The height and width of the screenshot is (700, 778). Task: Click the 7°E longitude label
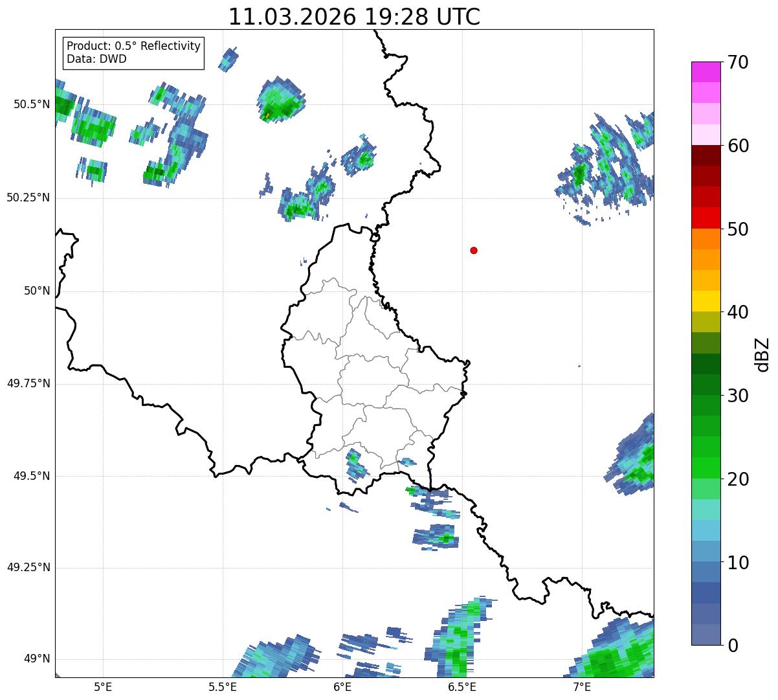pos(582,686)
